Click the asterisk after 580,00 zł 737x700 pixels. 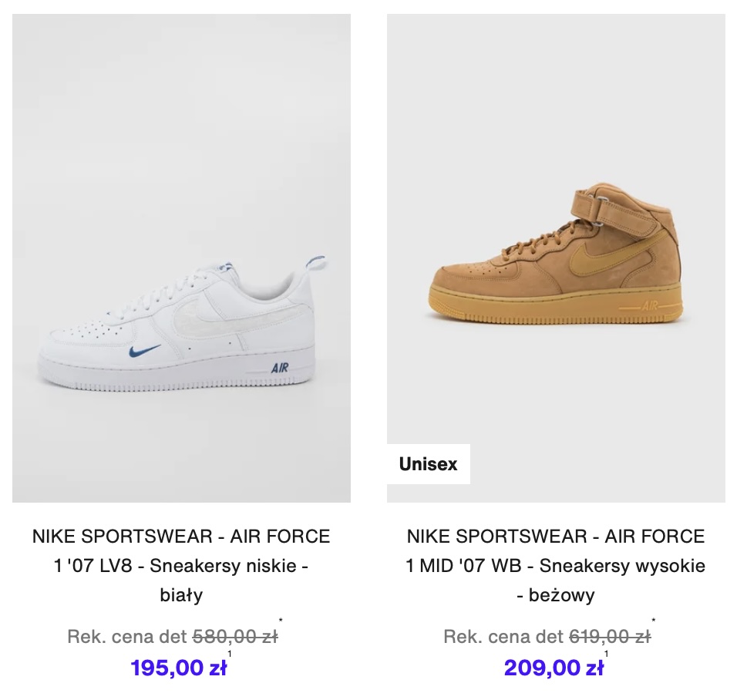281,621
